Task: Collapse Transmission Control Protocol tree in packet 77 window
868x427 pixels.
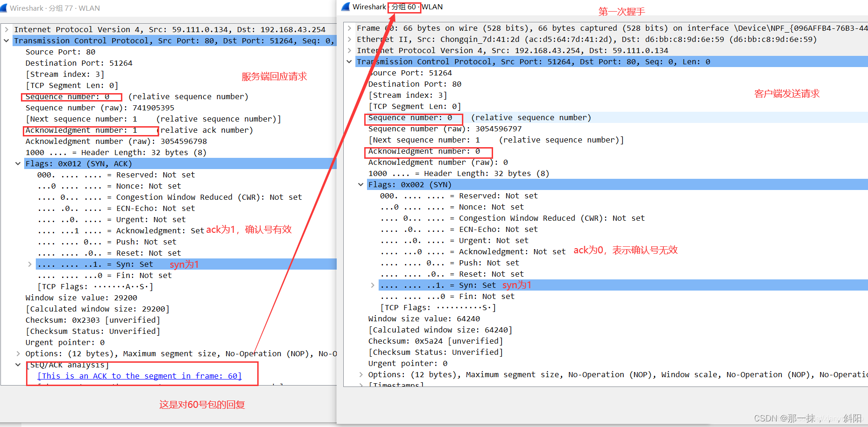Action: pyautogui.click(x=7, y=41)
